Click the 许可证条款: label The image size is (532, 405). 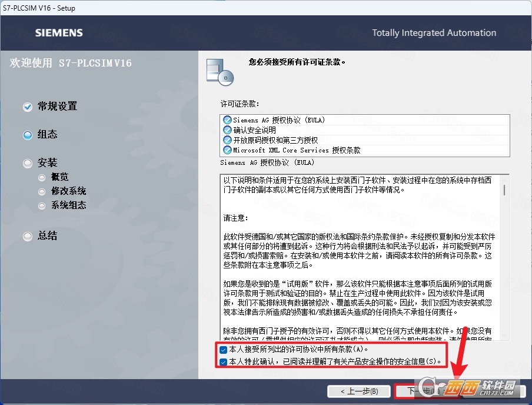(240, 104)
